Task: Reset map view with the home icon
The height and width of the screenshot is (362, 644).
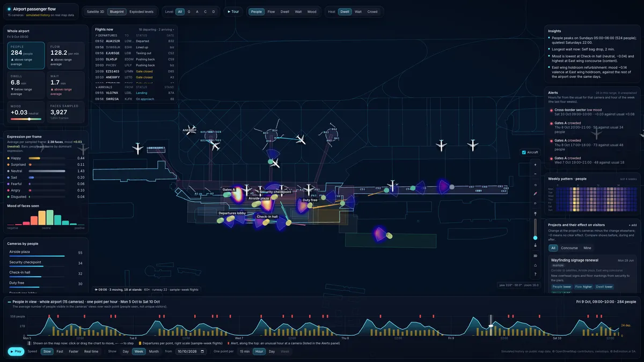Action: 535,265
